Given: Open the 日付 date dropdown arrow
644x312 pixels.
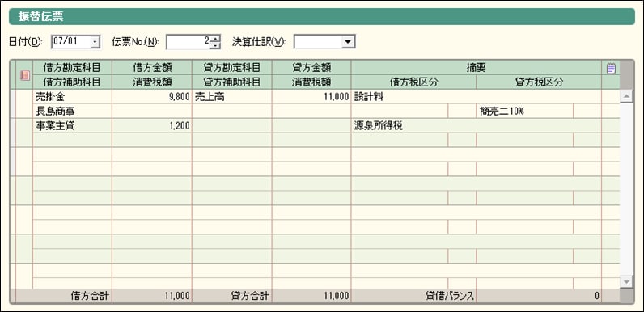Looking at the screenshot, I should pos(95,41).
